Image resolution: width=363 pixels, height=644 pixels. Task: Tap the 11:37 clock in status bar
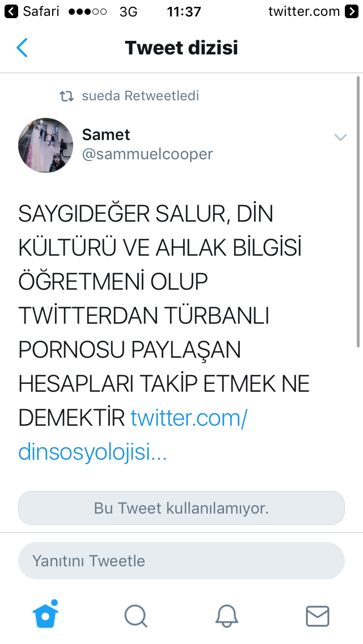coord(184,12)
